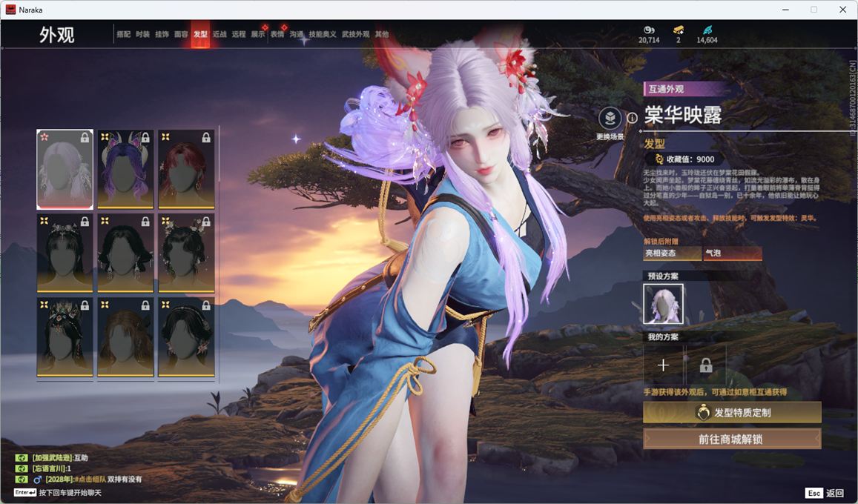Open the 表情 tab
The height and width of the screenshot is (504, 858).
277,34
